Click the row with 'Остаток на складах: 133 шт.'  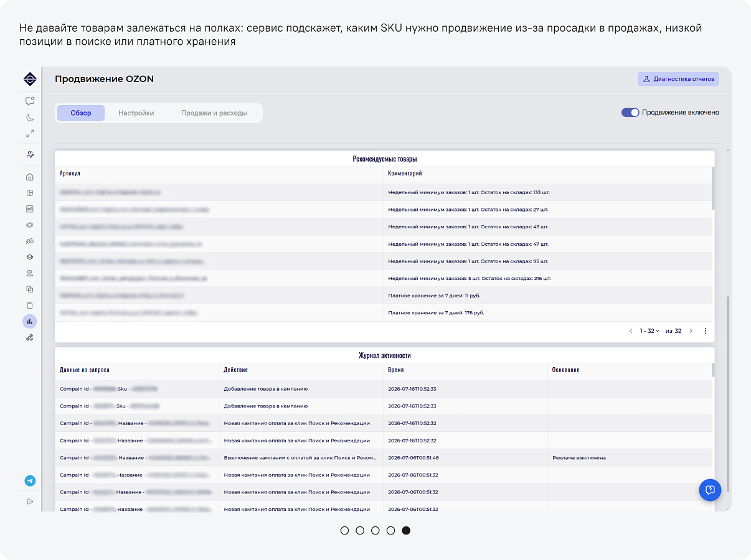pyautogui.click(x=384, y=192)
